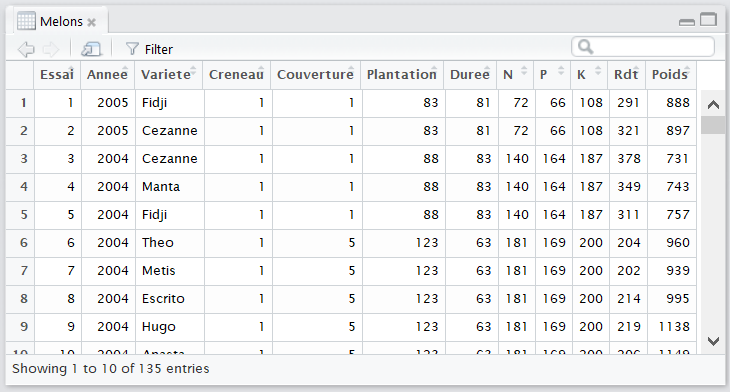Click Poids value 897
The image size is (730, 392).
pyautogui.click(x=678, y=131)
